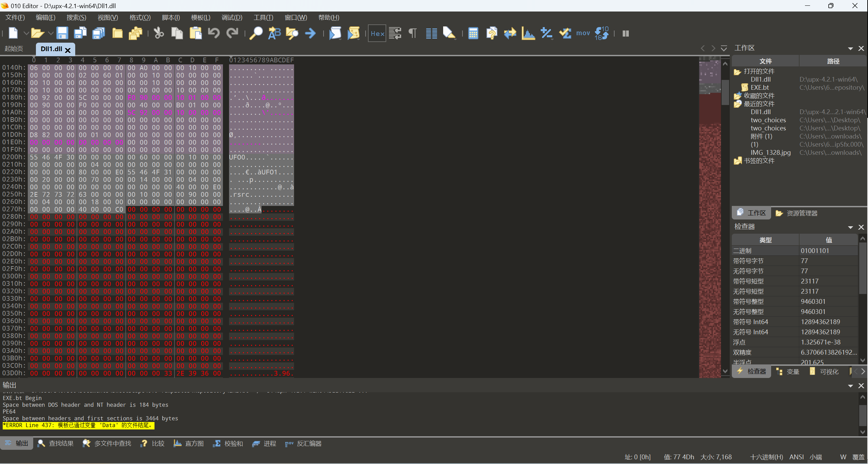
Task: Open the 10/16 base converter icon
Action: coord(602,33)
